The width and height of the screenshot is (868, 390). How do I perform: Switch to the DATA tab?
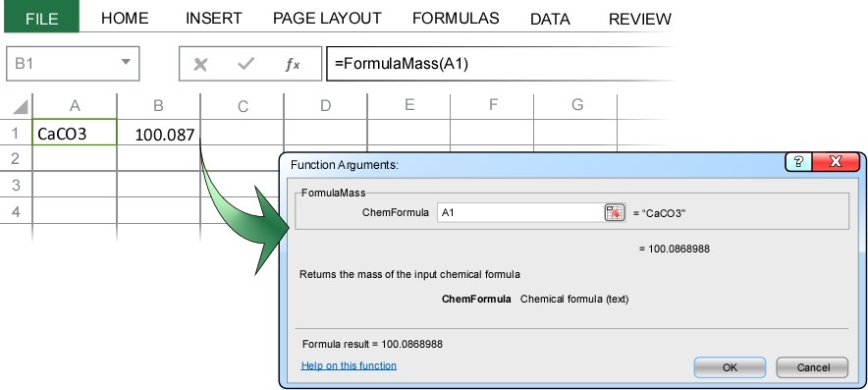[x=550, y=20]
